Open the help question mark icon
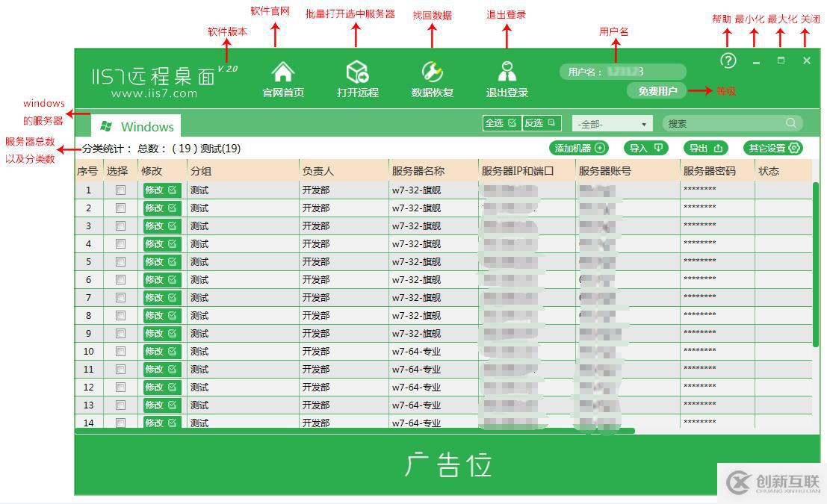The width and height of the screenshot is (827, 504). pyautogui.click(x=727, y=60)
